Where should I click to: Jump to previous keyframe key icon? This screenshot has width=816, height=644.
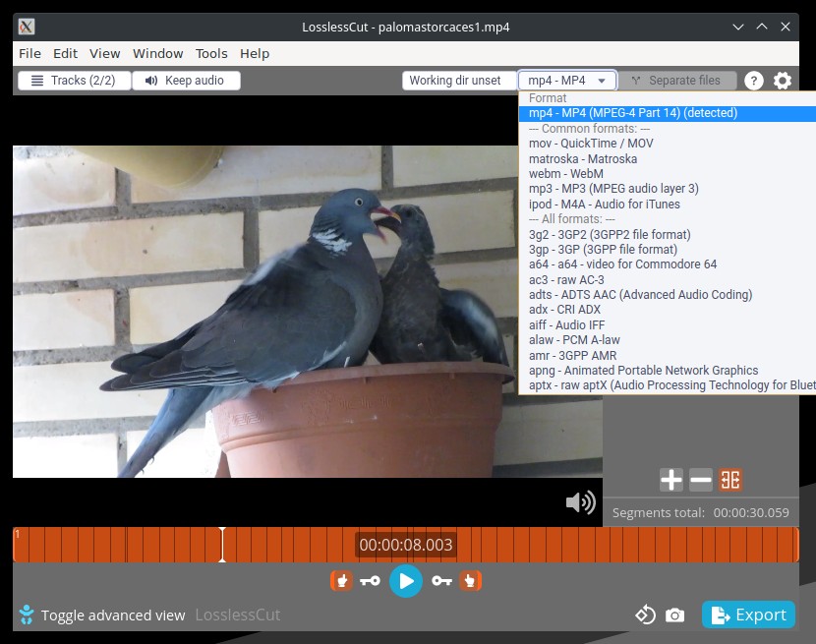tap(370, 580)
